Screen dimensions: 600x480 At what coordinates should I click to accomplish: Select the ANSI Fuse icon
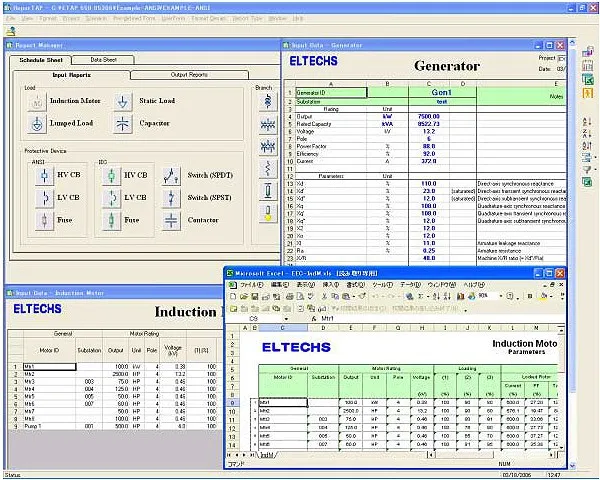[44, 220]
